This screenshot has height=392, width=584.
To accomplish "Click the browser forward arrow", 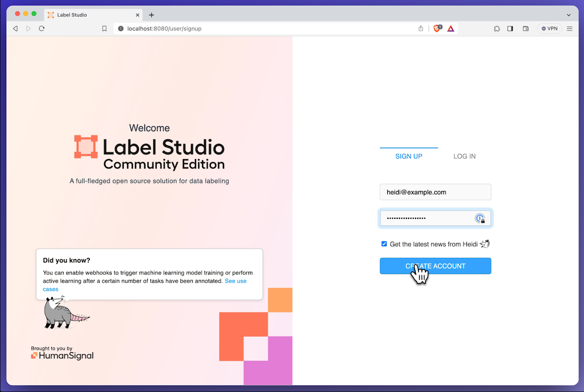I will pos(28,29).
